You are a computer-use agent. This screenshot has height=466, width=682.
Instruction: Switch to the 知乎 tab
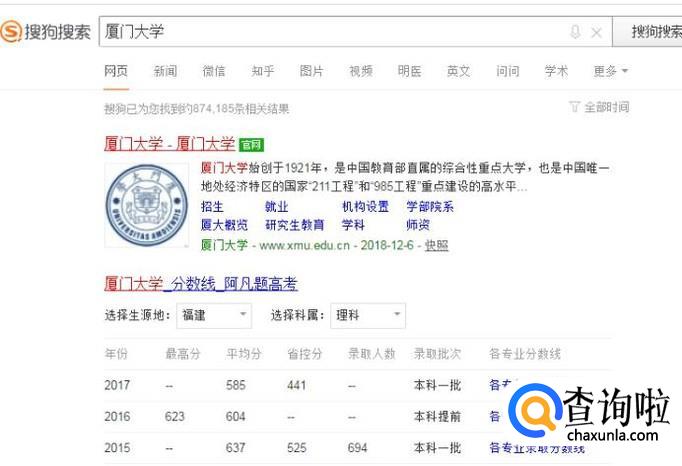pos(263,71)
